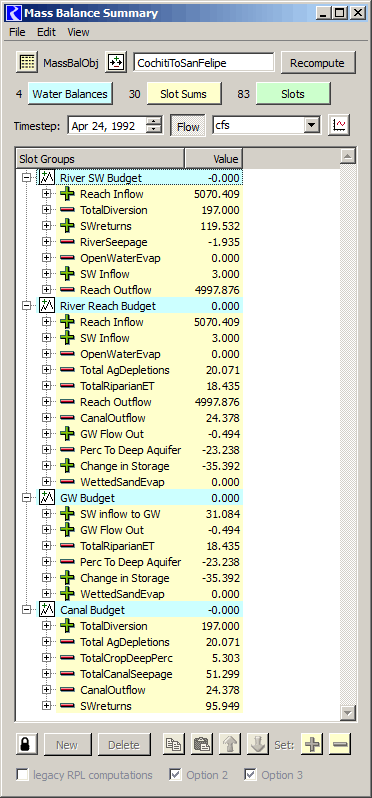Toggle the Option 2 checkbox
Image resolution: width=372 pixels, height=798 pixels.
click(176, 775)
